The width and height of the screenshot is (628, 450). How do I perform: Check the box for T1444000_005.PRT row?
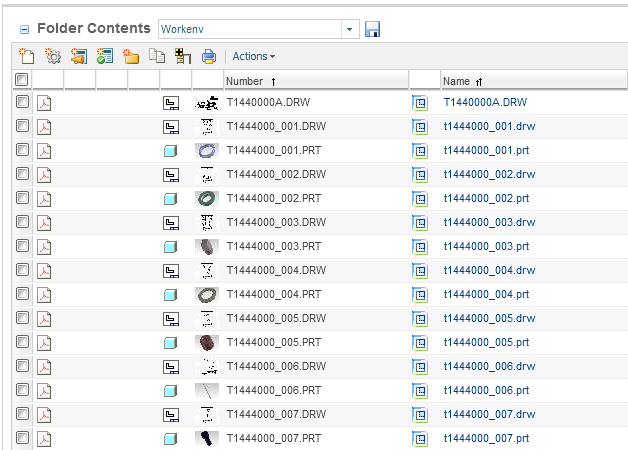coord(22,342)
